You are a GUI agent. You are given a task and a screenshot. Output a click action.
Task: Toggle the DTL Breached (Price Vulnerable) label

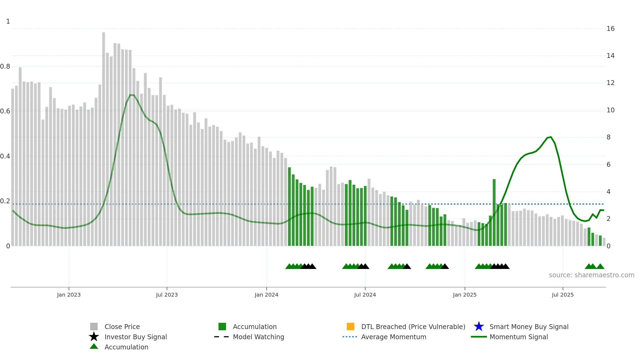(413, 327)
